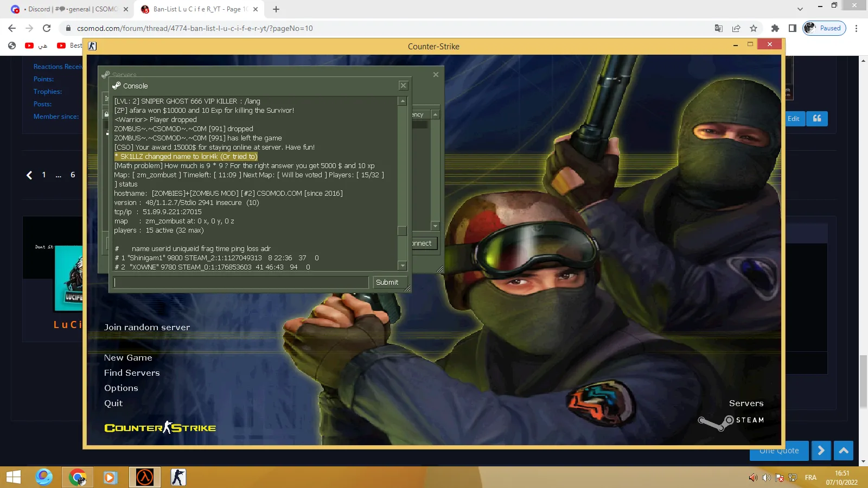Click the Trophies label in forum sidebar
This screenshot has height=488, width=868.
click(48, 92)
